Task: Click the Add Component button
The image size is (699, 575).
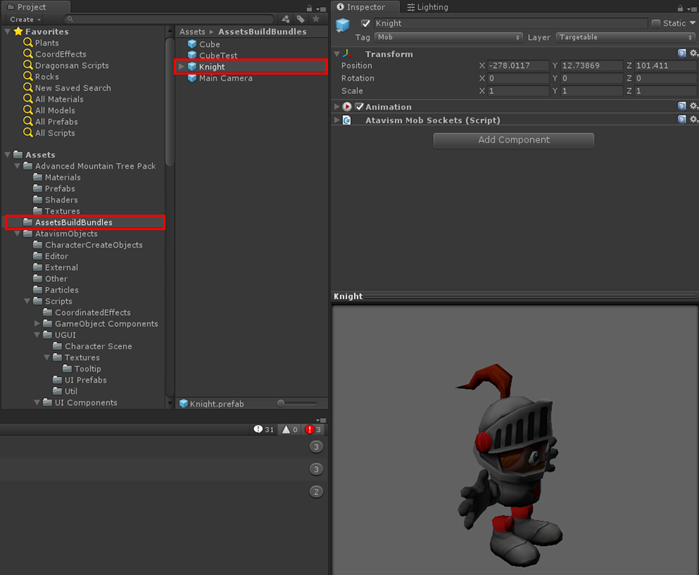Action: (513, 140)
